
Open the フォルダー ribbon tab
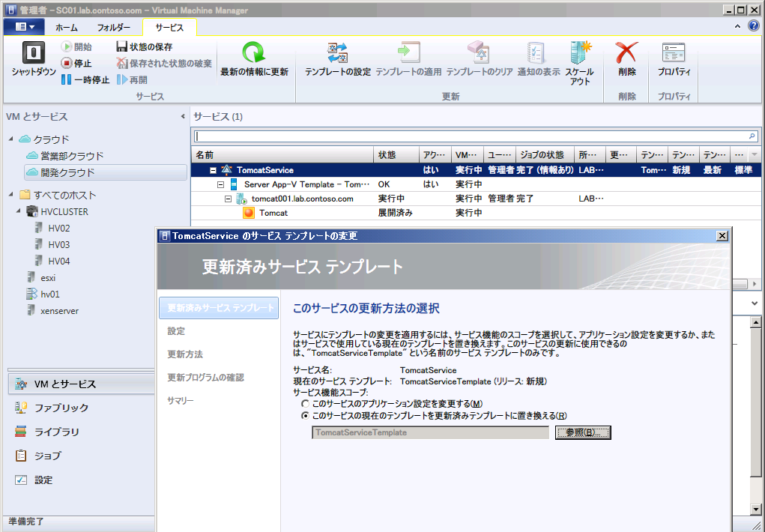coord(115,26)
